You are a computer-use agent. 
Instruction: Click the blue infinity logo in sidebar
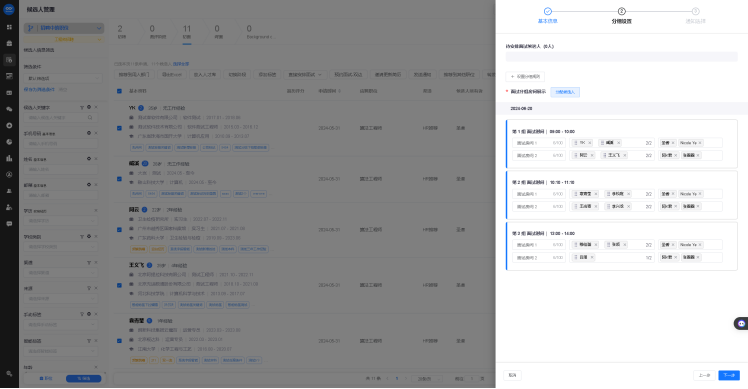[9, 9]
